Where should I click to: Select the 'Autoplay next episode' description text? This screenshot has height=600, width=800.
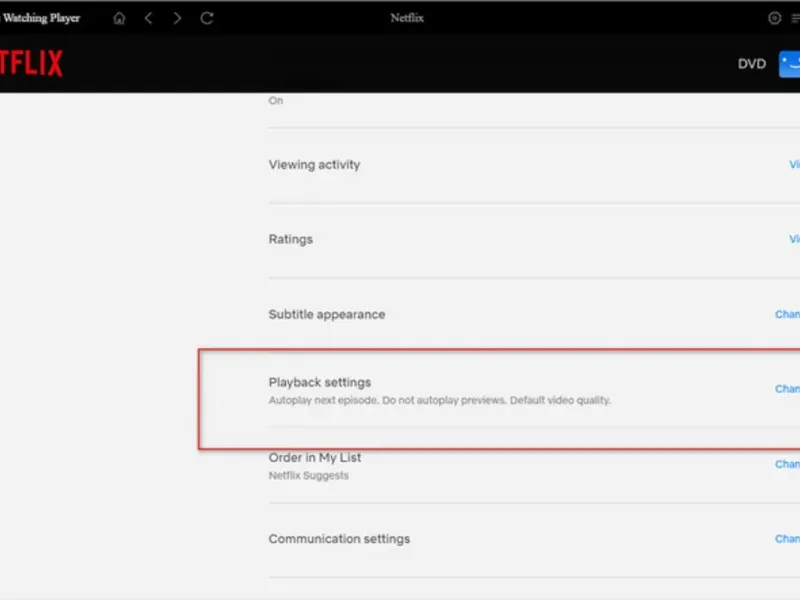(439, 400)
